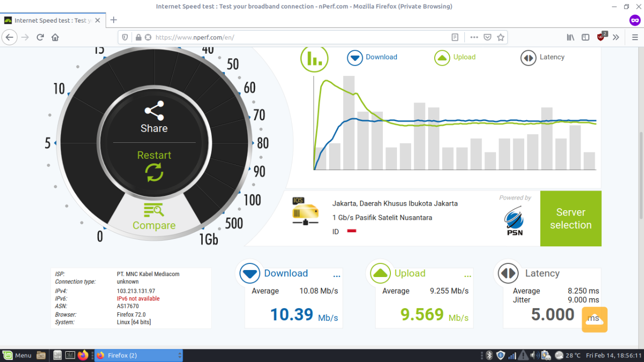Click the ASN value AS17670

coord(128,306)
